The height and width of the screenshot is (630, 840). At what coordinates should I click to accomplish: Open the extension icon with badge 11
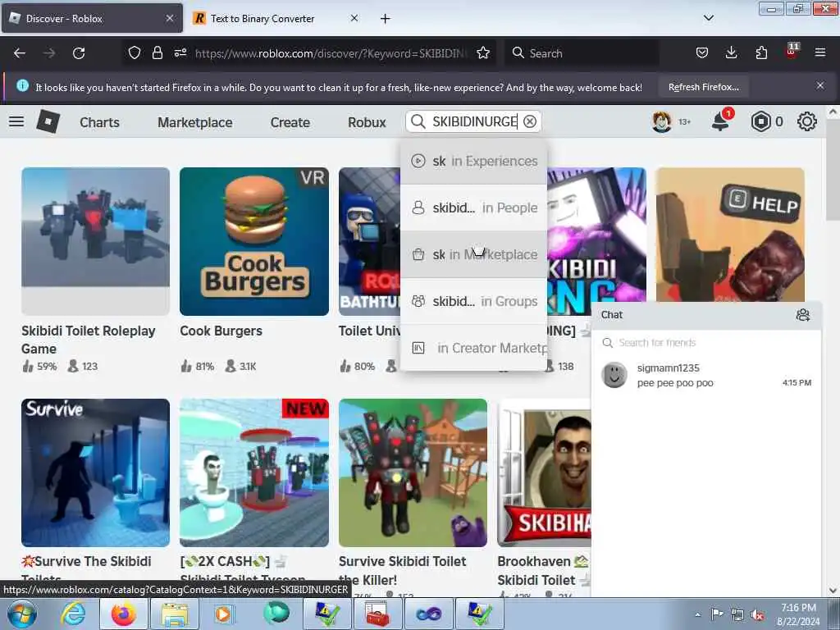point(792,52)
